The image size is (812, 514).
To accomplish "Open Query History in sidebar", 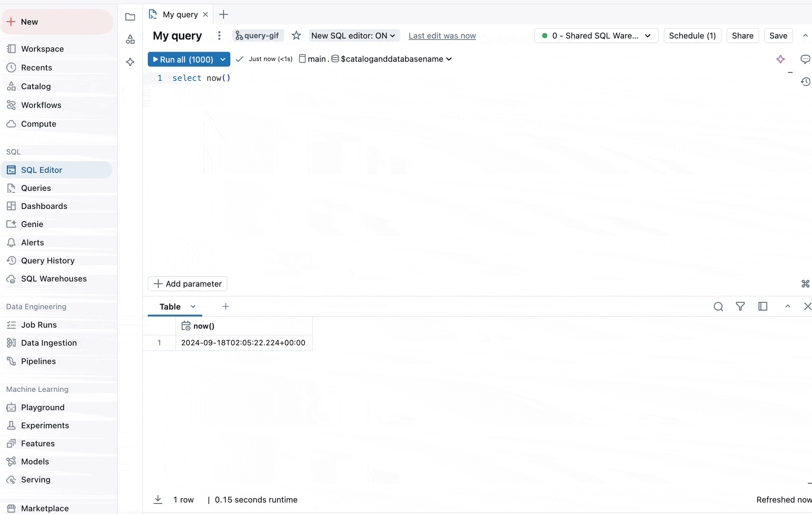I will tap(48, 261).
